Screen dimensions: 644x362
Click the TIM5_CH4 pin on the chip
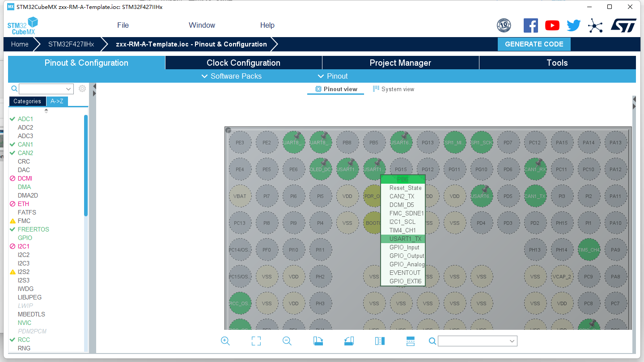[589, 250]
